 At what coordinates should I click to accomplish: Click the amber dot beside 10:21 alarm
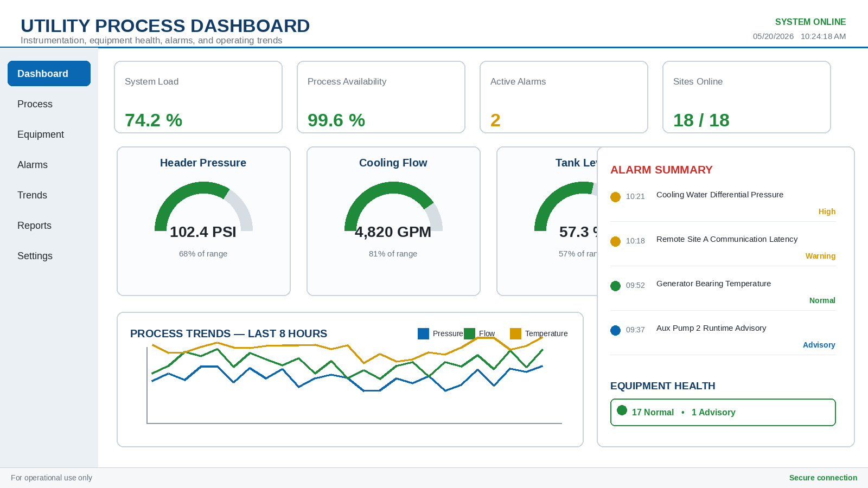(x=615, y=197)
